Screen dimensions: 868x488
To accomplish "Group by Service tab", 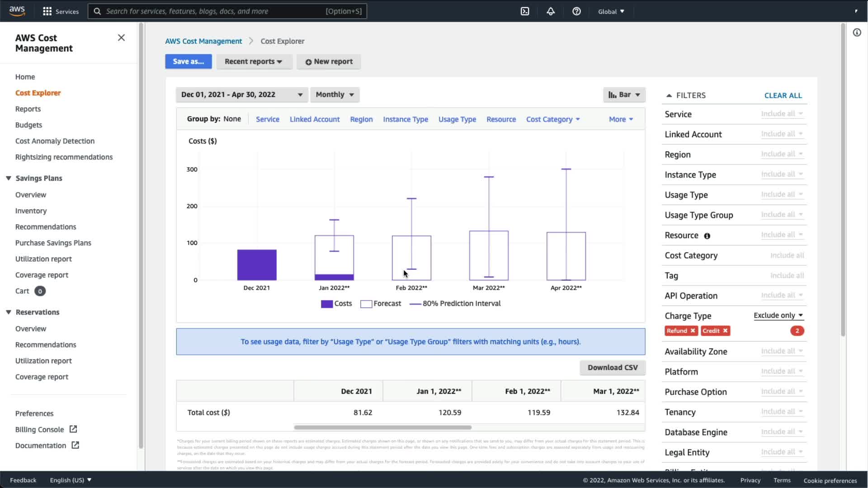I will (267, 119).
